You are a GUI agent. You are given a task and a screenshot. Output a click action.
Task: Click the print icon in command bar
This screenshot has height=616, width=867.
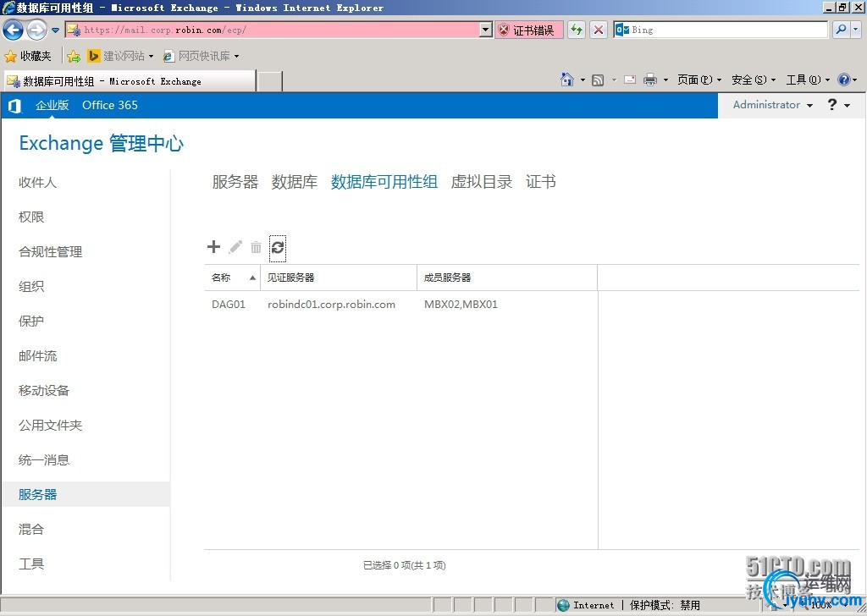coord(650,80)
